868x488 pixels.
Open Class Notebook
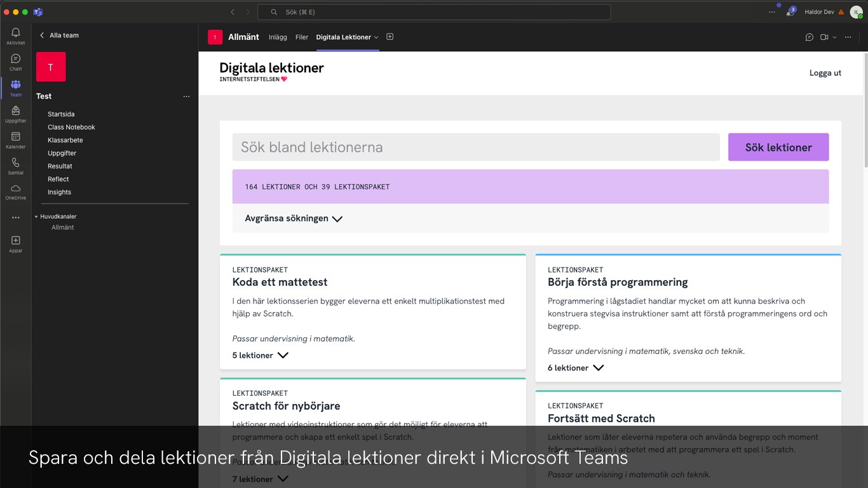(71, 127)
